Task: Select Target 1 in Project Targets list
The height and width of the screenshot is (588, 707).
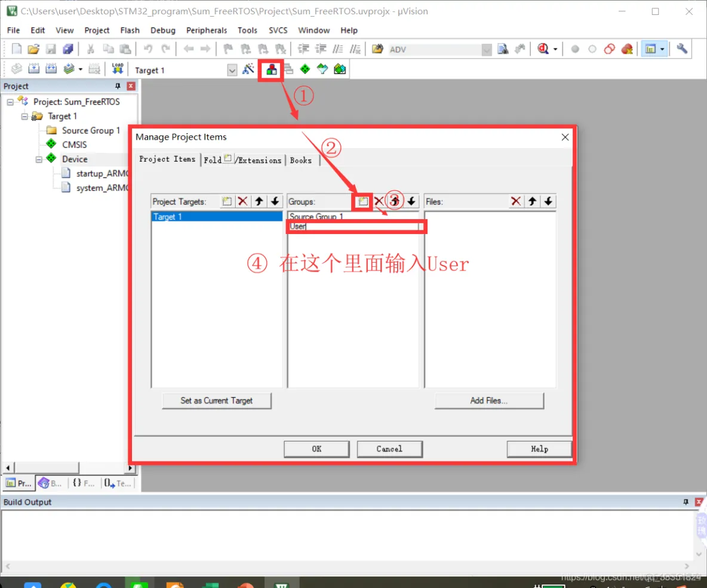Action: tap(217, 217)
